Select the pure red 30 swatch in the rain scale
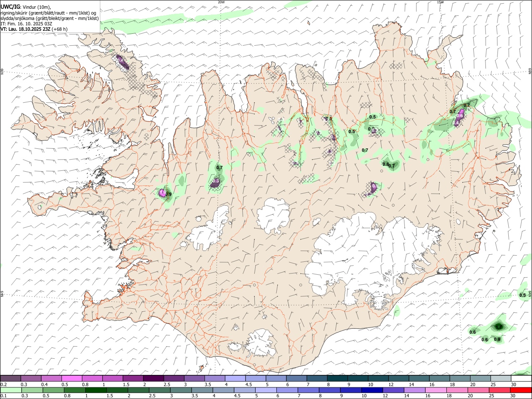Viewport: 532px width, 399px height. tap(521, 390)
